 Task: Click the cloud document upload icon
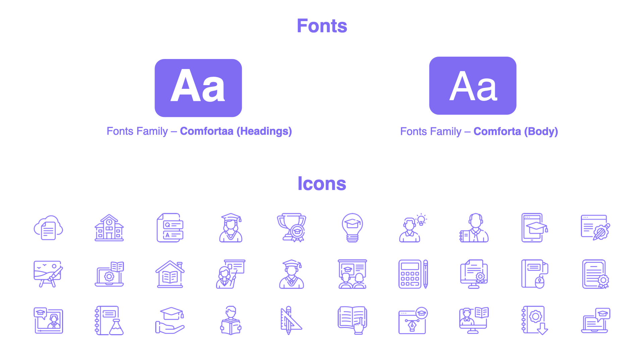[48, 227]
